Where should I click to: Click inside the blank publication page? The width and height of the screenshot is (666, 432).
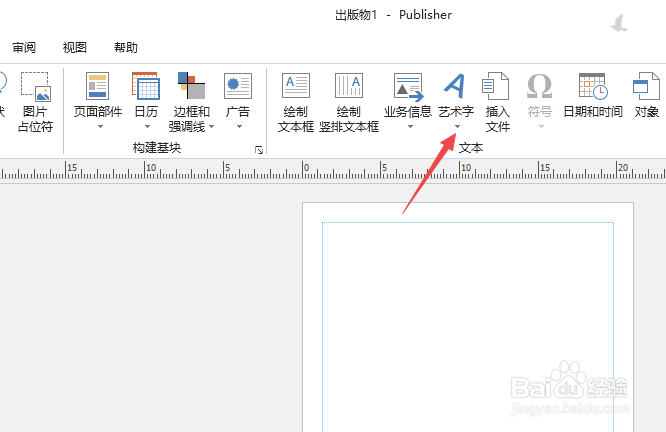tap(468, 317)
